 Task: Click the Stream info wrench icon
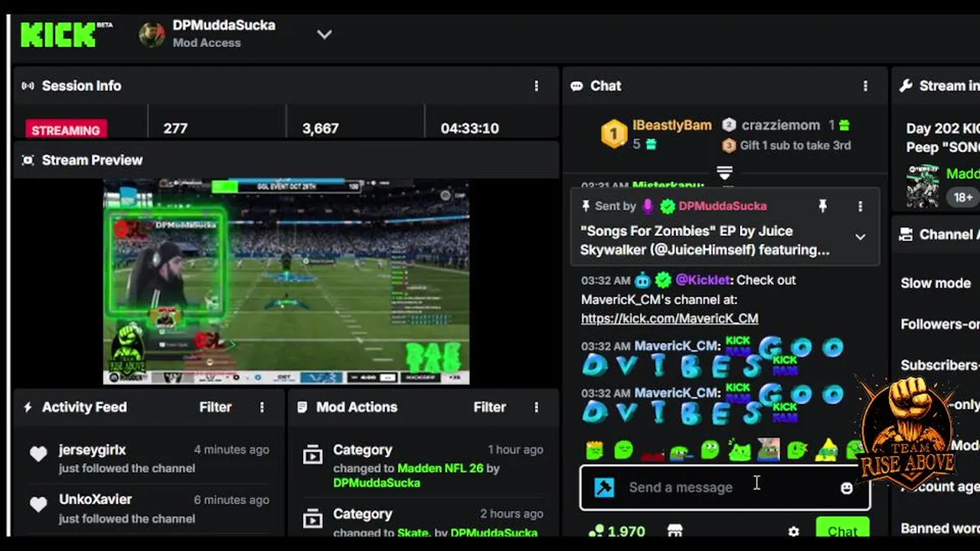point(906,86)
